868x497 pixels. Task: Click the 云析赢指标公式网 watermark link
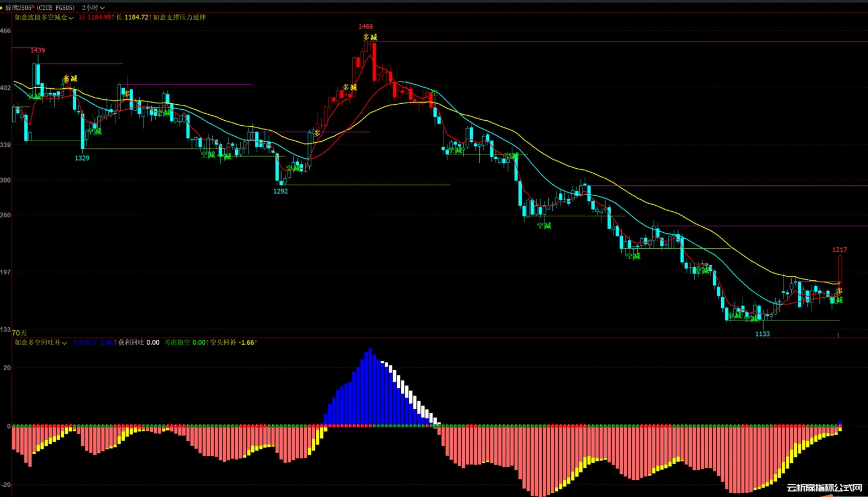[x=824, y=488]
